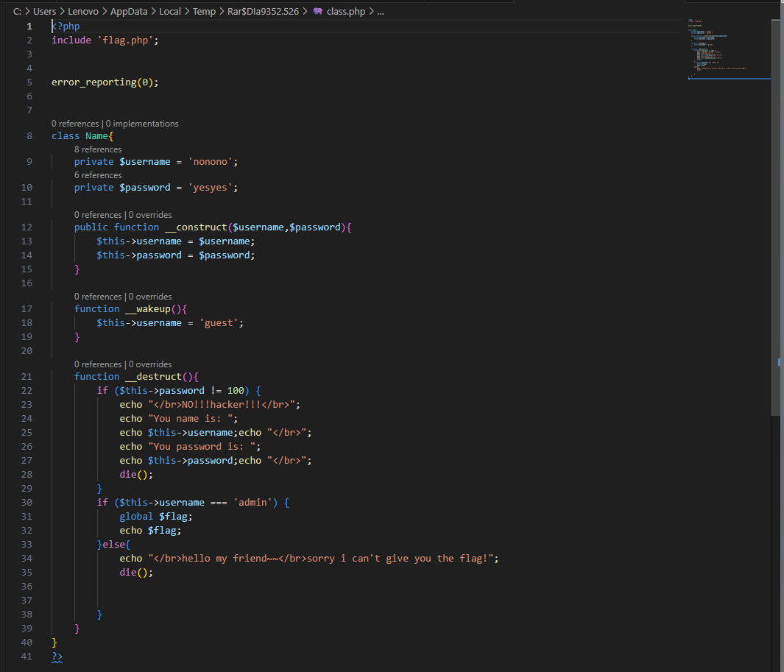
Task: Place cursor on the 'admin' string
Action: click(252, 503)
